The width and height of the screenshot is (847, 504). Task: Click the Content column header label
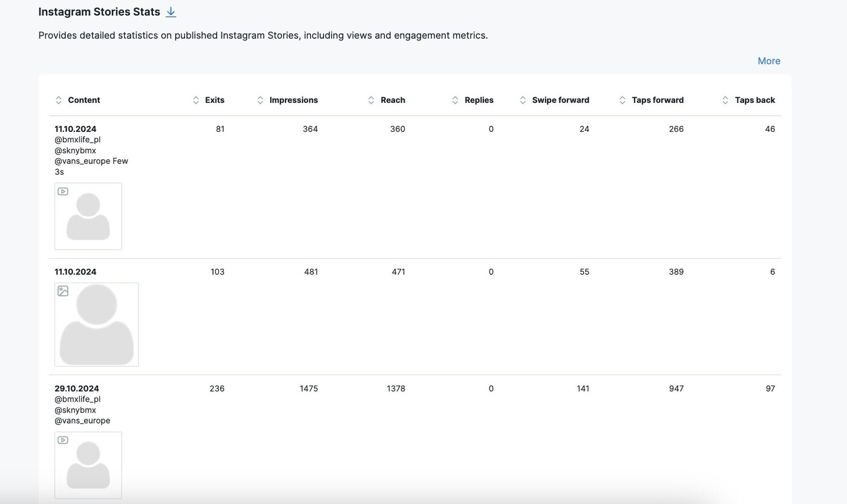tap(84, 100)
